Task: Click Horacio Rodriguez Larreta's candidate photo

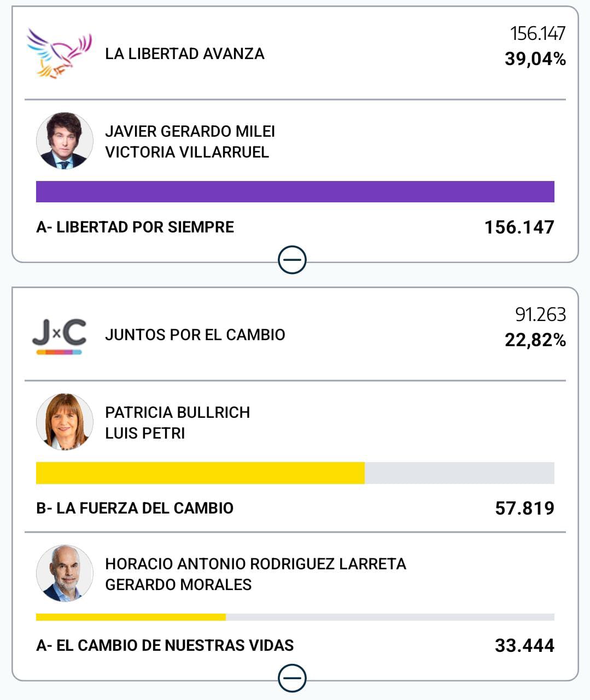Action: pos(65,574)
